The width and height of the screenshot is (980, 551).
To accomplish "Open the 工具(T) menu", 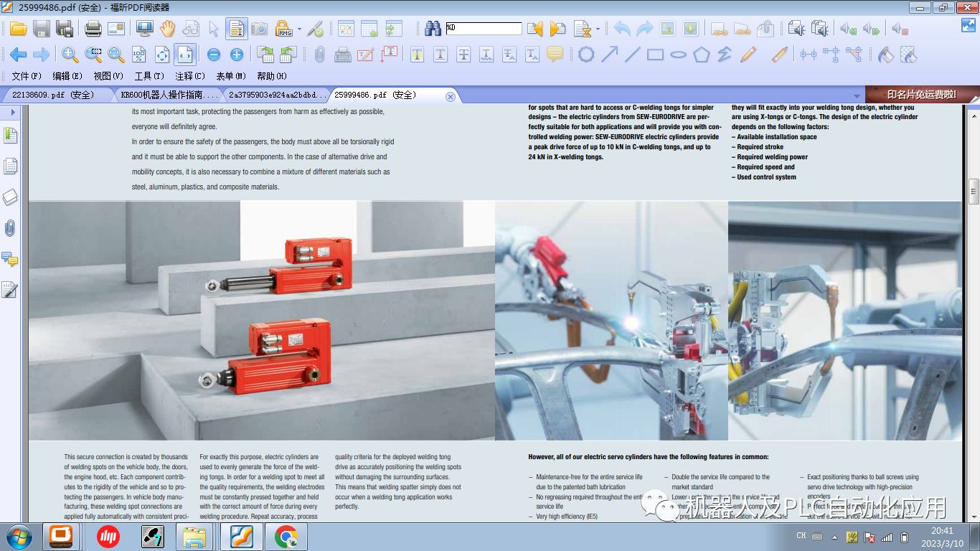I will click(149, 76).
